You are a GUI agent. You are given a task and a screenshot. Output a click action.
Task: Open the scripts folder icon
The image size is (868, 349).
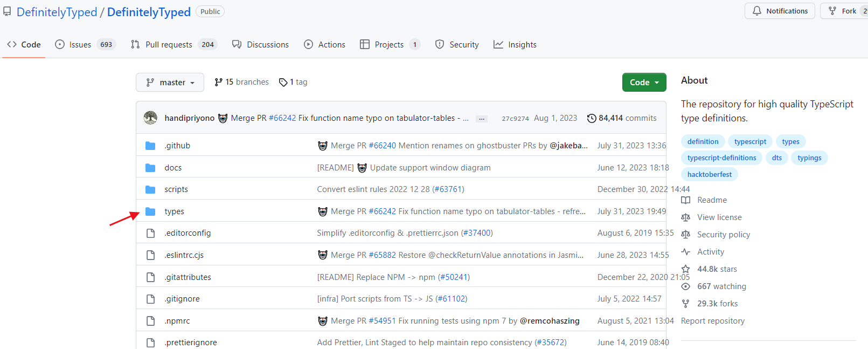[x=150, y=189]
